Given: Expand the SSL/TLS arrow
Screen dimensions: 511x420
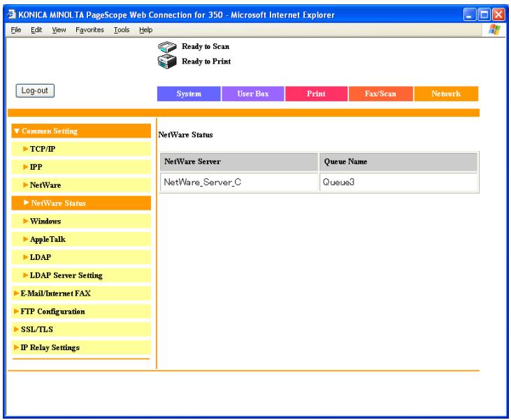Looking at the screenshot, I should click(16, 329).
